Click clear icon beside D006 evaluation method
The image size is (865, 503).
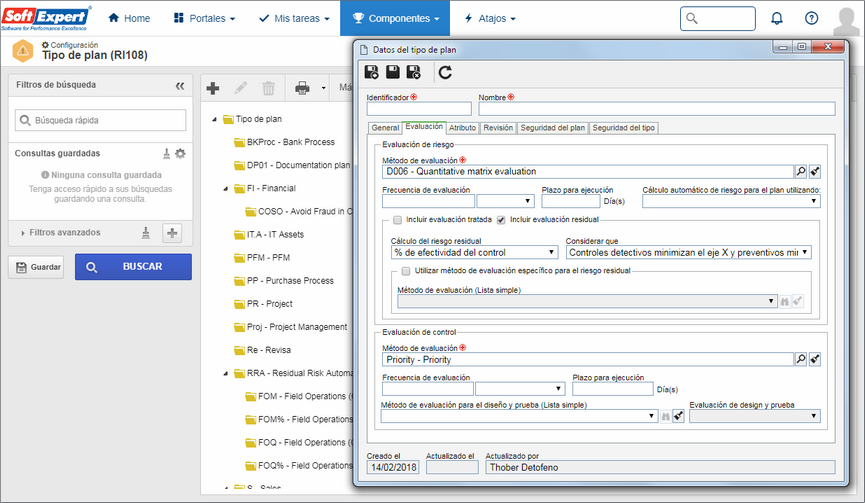pos(815,172)
